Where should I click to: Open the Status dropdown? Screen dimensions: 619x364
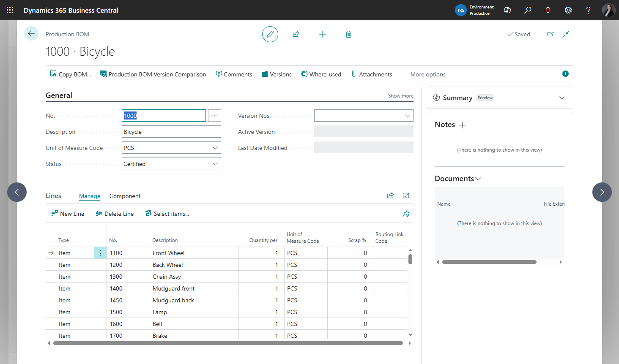pos(215,164)
